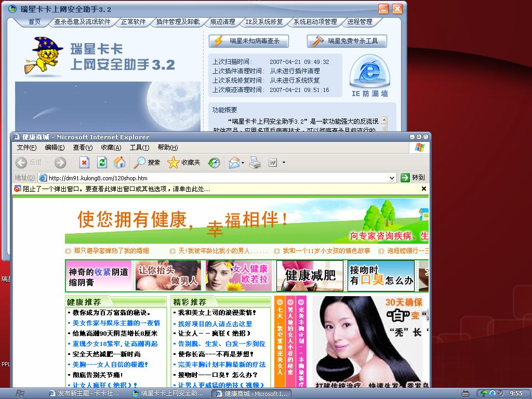
Task: Open the Forward button history dropdown
Action: click(x=71, y=163)
